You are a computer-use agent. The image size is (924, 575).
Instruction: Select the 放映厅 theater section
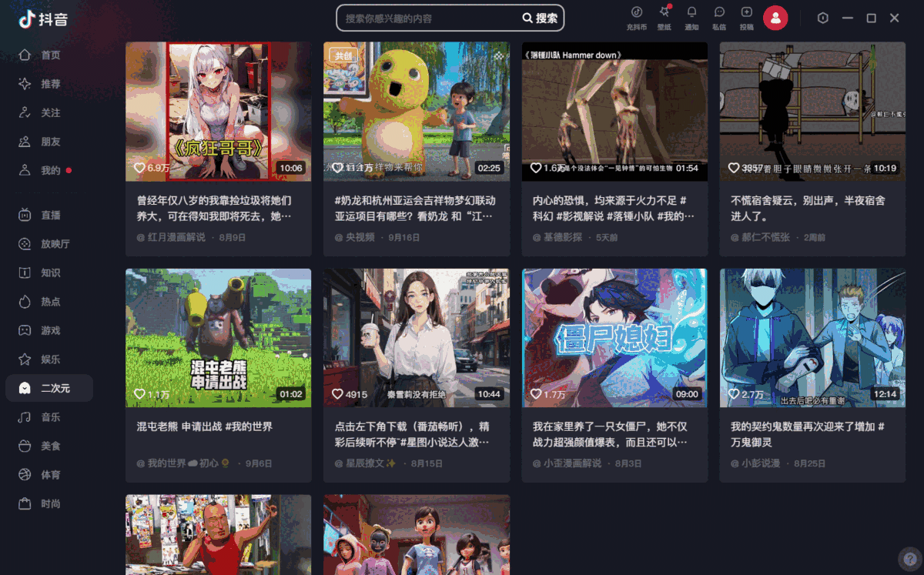click(x=49, y=243)
